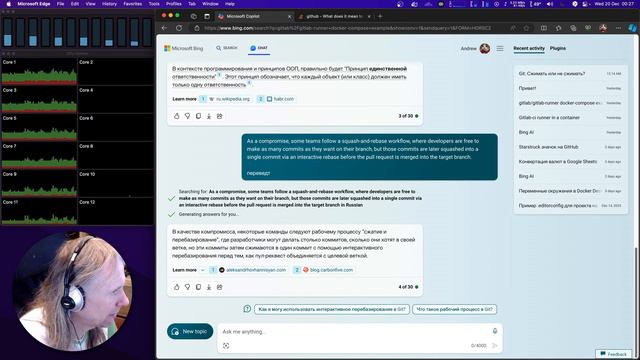Open the 'Git: Сжимать или не сжимать?' chat
640x360 pixels.
pos(570,74)
